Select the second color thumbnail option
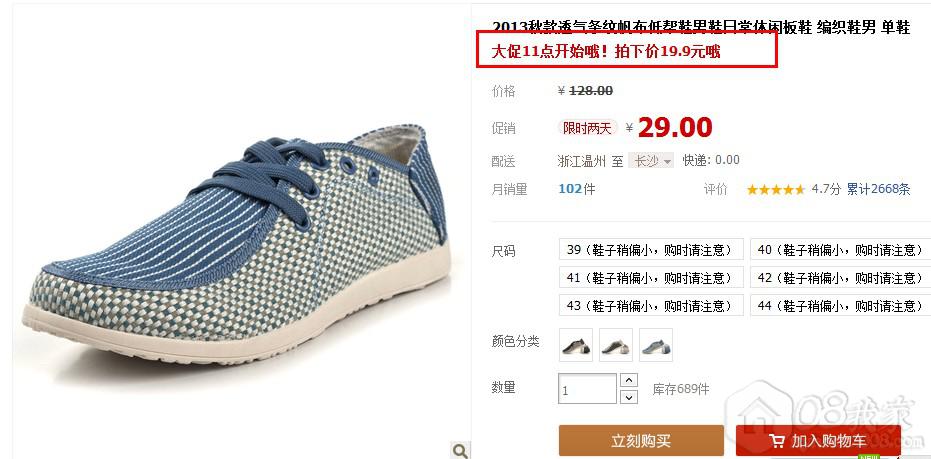 (x=616, y=345)
